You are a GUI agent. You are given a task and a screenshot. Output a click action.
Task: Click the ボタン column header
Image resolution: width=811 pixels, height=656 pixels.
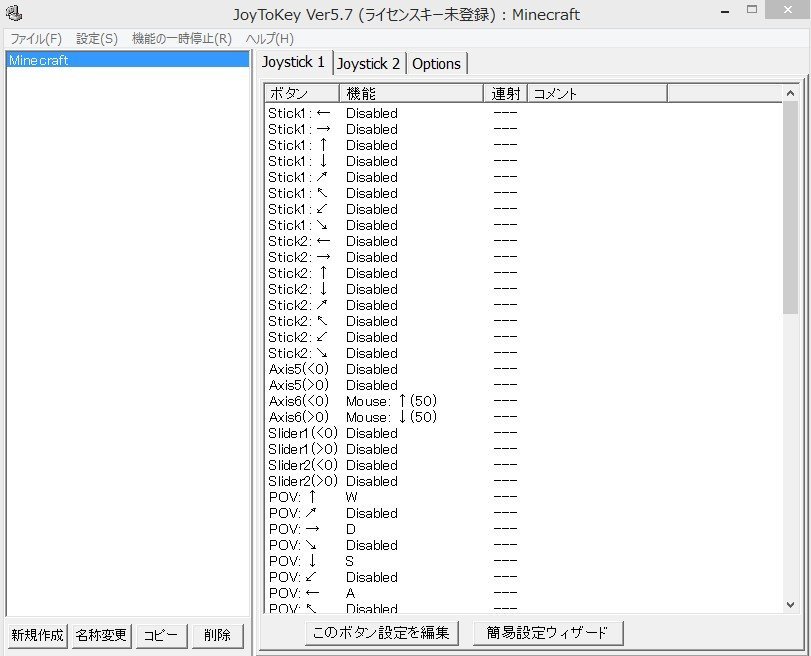301,94
